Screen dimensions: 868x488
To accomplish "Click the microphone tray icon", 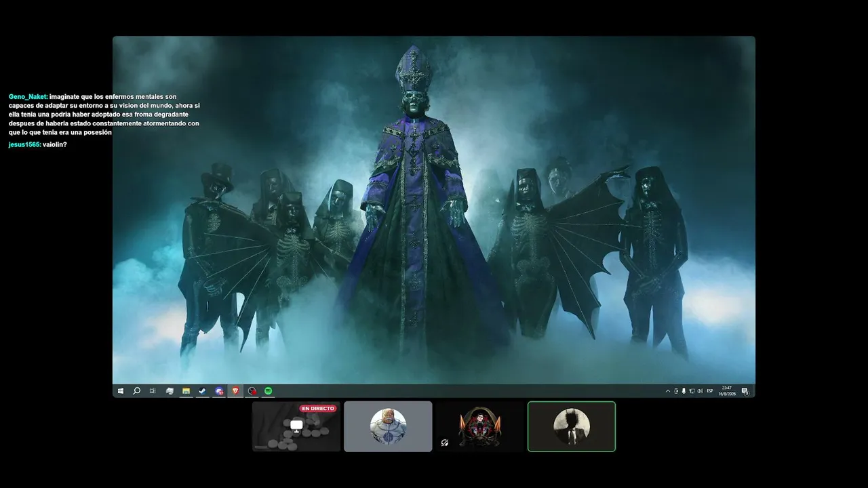I will [x=684, y=391].
